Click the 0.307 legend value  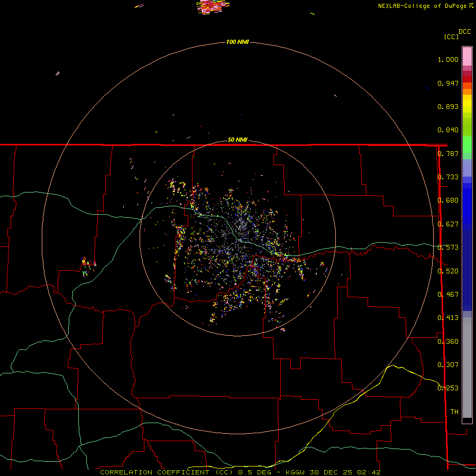[x=448, y=365]
